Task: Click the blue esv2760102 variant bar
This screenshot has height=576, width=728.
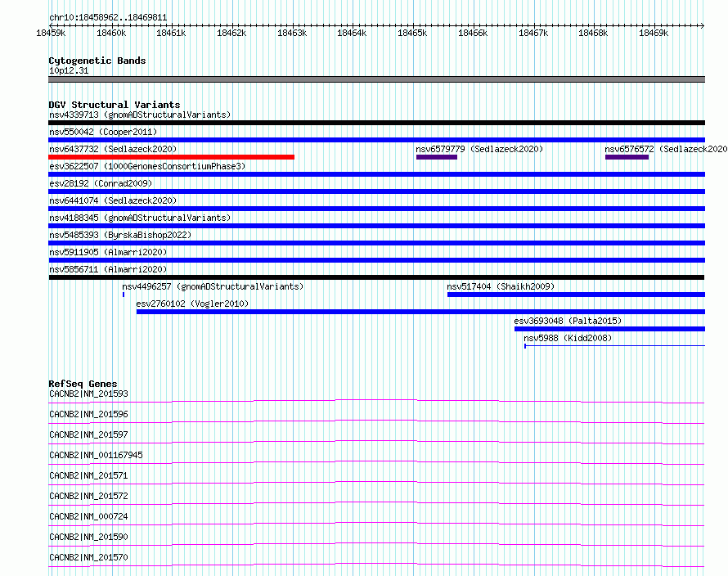Action: coord(420,312)
